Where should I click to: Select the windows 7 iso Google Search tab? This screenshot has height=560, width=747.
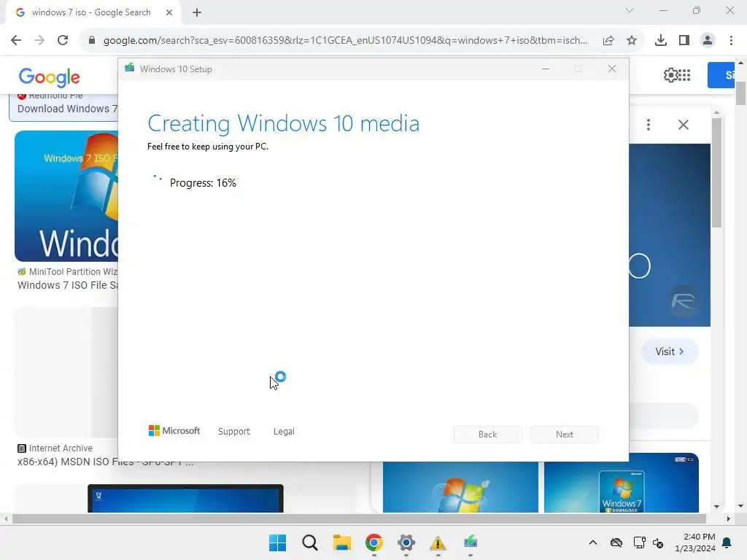93,12
